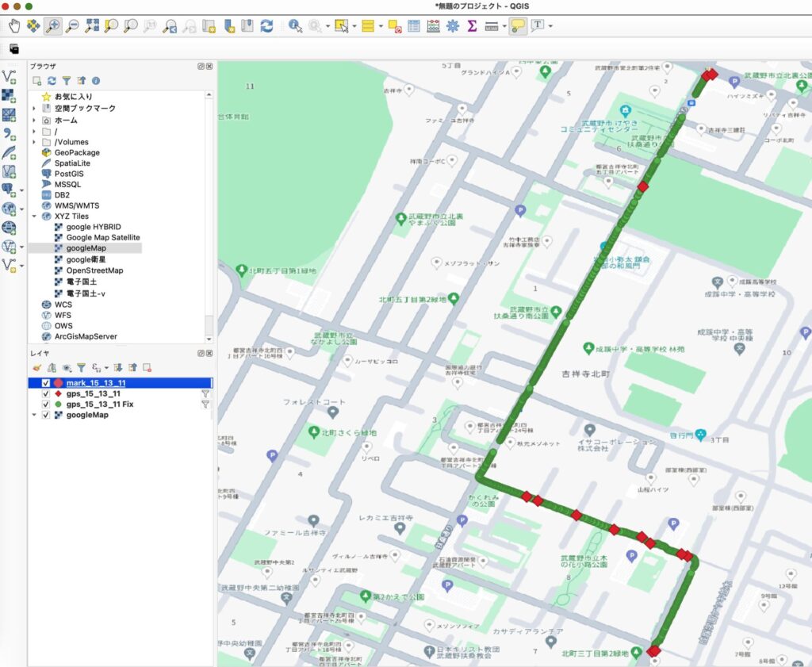The height and width of the screenshot is (667, 812).
Task: Click the Browser panel info icon
Action: (x=96, y=80)
